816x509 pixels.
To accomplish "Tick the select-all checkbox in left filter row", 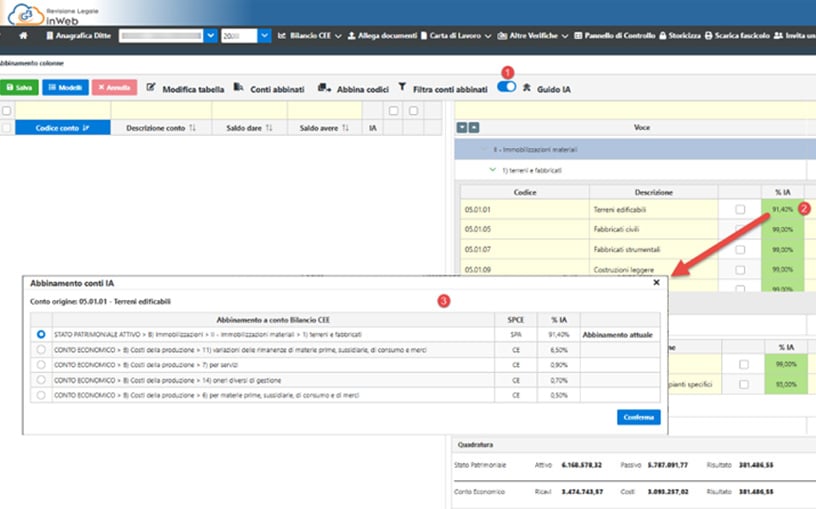I will [7, 110].
